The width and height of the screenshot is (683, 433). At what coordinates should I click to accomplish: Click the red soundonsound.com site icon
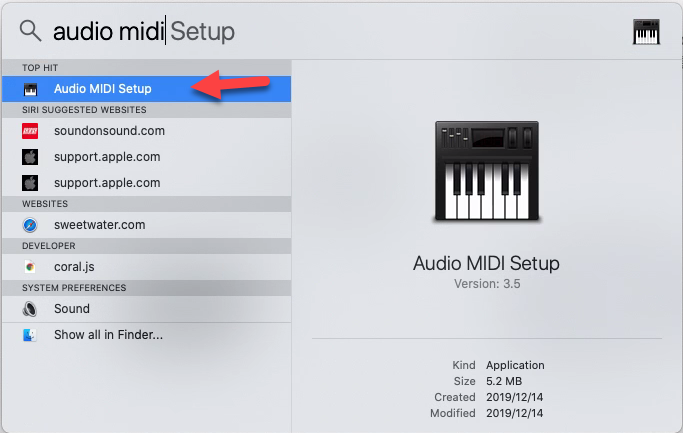tap(30, 131)
